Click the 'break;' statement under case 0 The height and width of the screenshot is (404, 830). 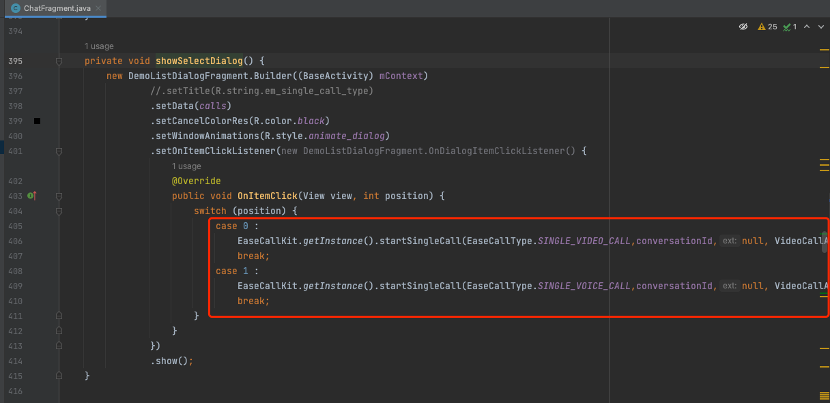(x=254, y=256)
